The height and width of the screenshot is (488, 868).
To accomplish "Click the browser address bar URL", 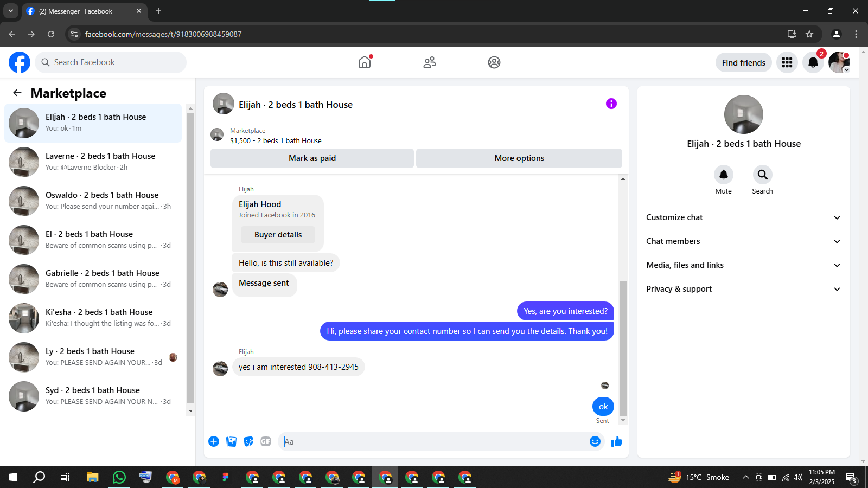I will (163, 34).
